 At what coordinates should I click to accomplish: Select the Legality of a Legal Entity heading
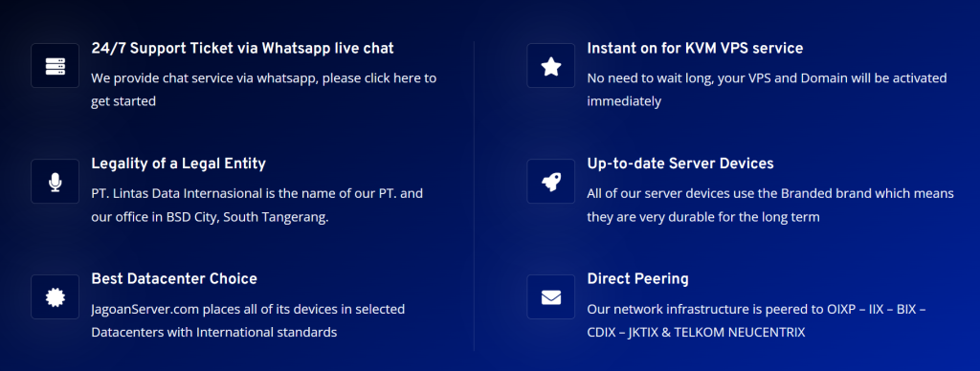pyautogui.click(x=179, y=164)
